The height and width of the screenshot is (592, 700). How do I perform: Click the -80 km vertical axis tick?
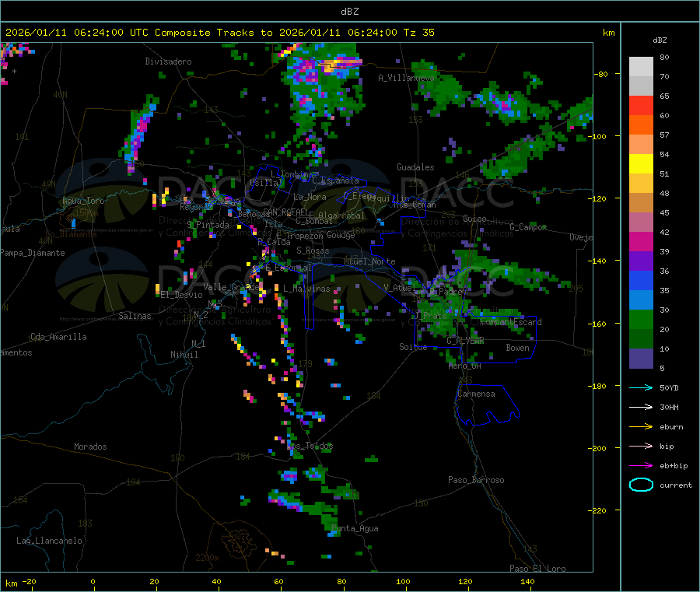(603, 74)
